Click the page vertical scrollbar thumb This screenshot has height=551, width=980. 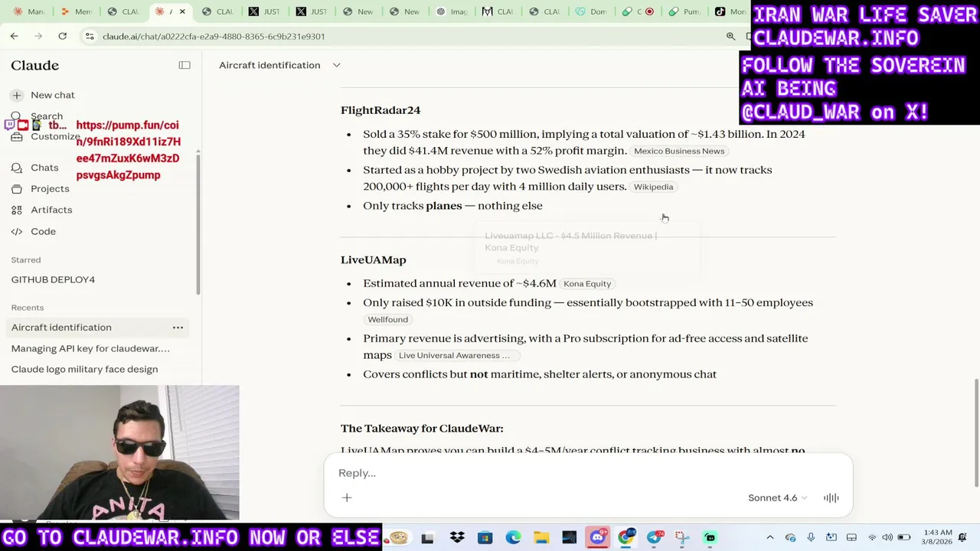(x=975, y=432)
